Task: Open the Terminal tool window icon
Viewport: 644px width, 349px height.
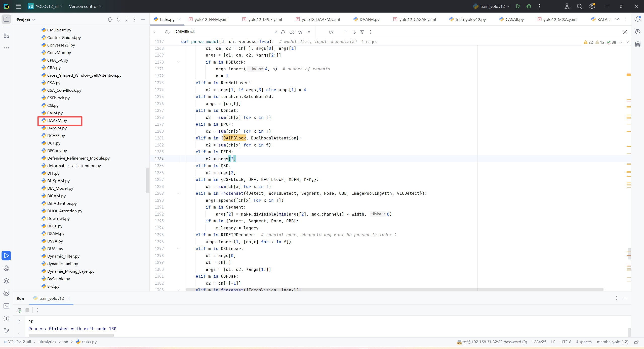Action: 6,306
